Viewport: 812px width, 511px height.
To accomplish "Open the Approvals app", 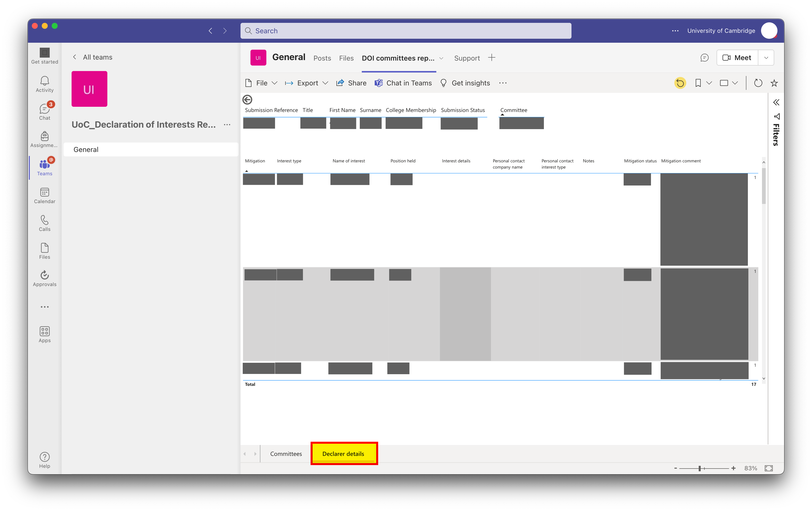I will coord(44,279).
